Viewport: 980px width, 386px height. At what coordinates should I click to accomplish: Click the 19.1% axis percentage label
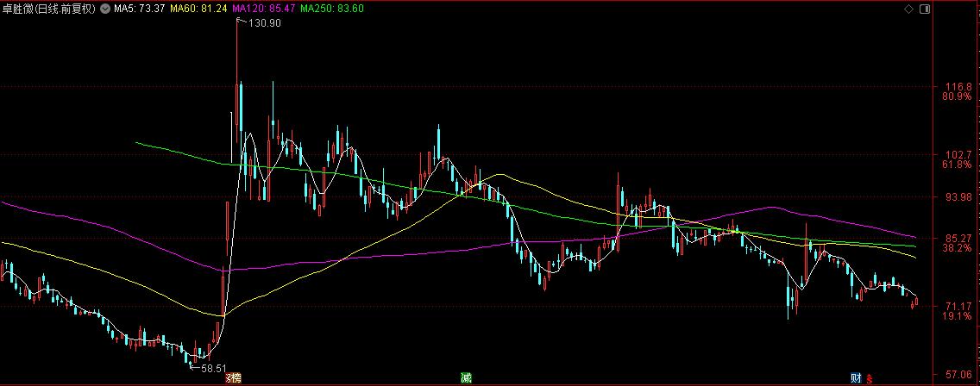(958, 316)
